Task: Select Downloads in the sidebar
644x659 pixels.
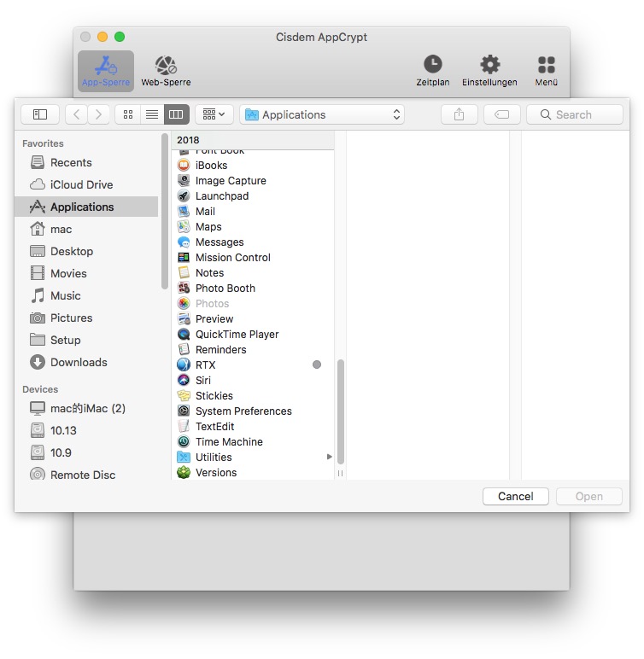Action: 86,362
